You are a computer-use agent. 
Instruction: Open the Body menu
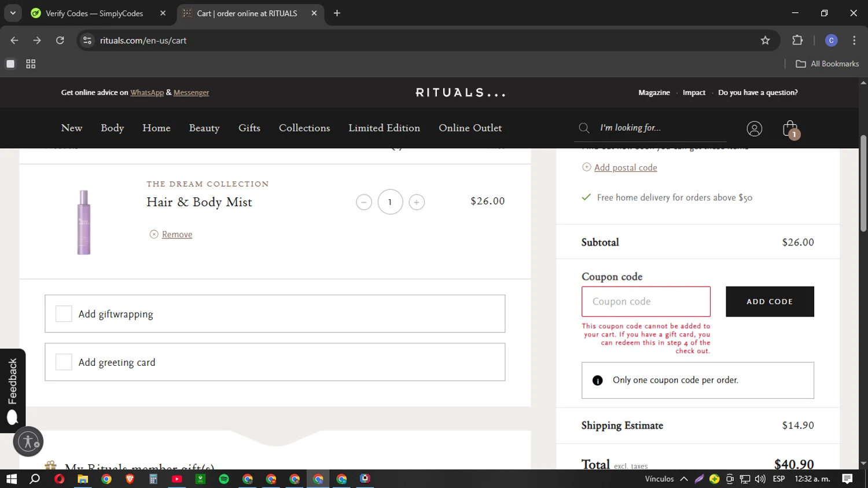coord(112,128)
